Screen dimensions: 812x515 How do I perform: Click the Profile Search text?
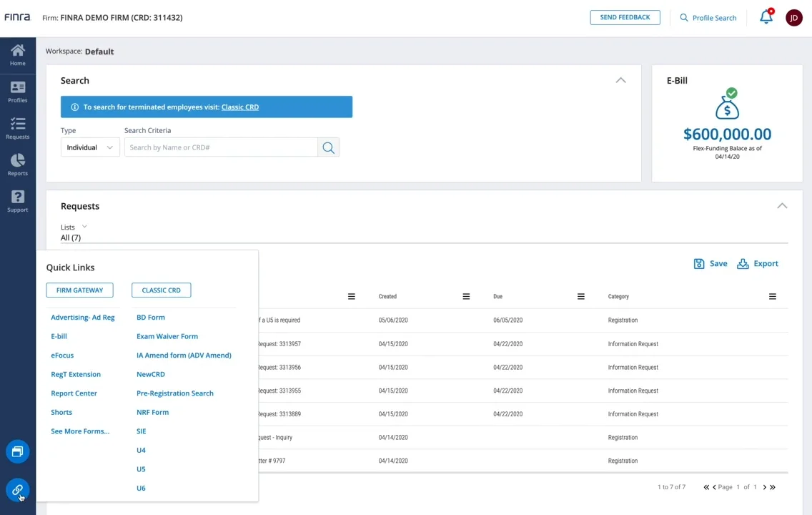714,18
